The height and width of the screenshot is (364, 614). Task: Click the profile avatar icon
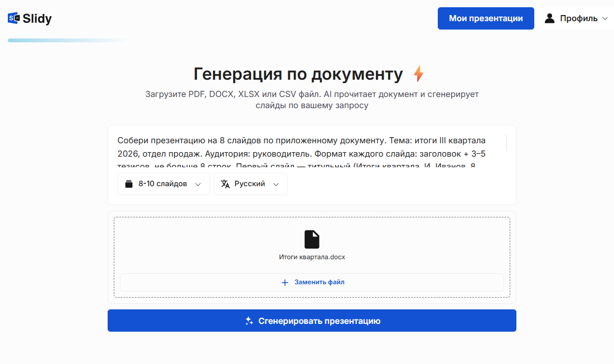pos(550,18)
